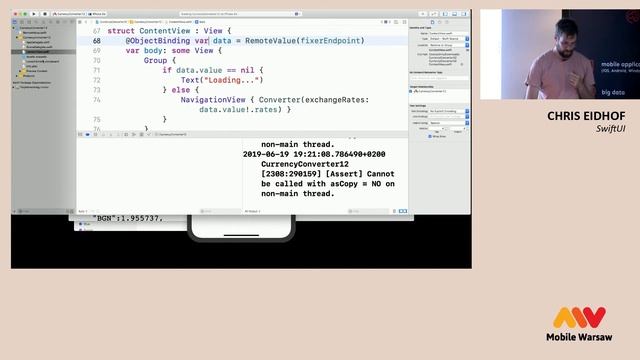Clear the console with trash icon

394,211
